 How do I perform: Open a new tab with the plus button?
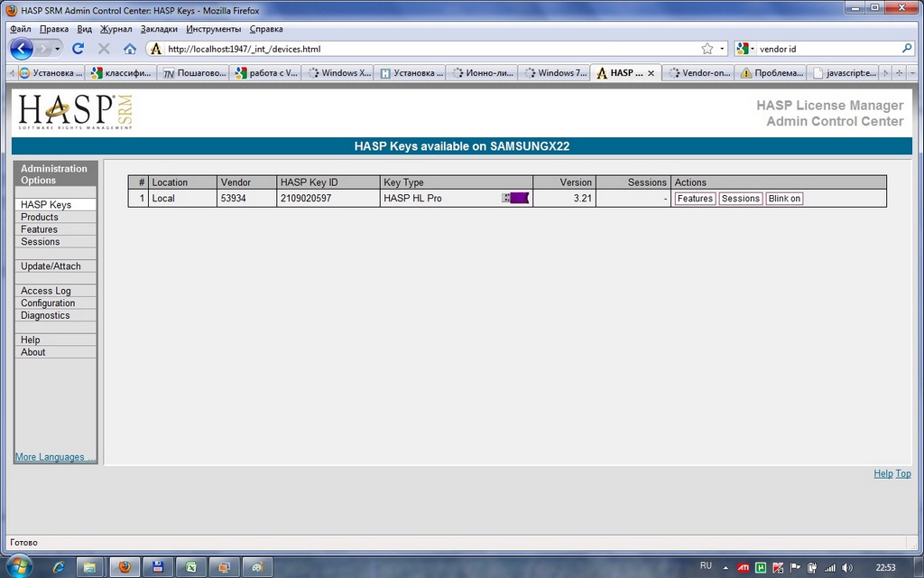coord(900,73)
